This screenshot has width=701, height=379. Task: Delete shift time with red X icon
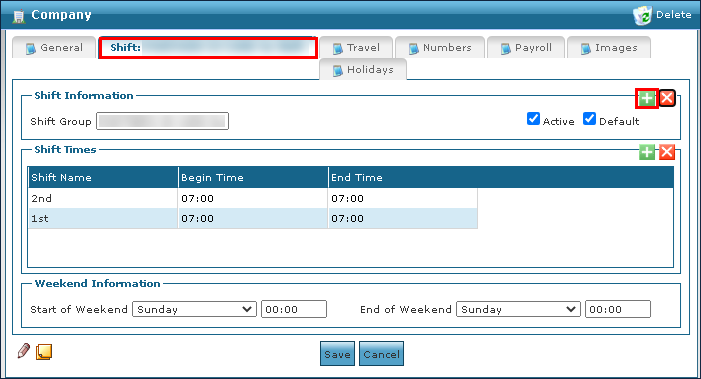tap(667, 152)
